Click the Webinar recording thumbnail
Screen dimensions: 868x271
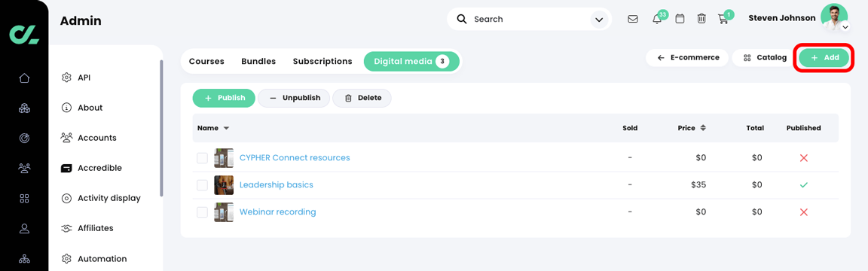[224, 212]
